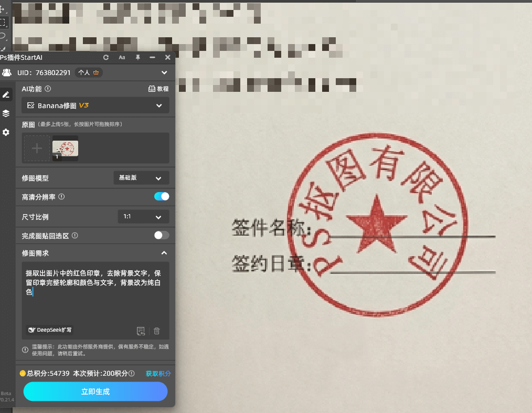This screenshot has width=532, height=413.
Task: Select the uploaded stamp image thumbnail
Action: 65,147
